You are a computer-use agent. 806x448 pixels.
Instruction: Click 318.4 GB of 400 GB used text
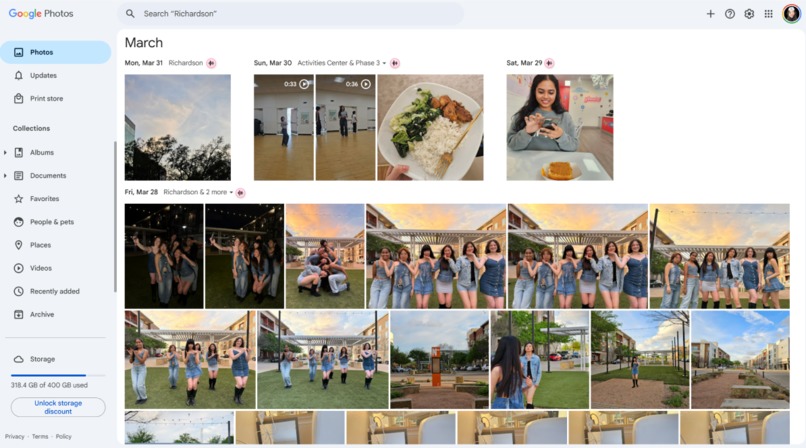[49, 385]
